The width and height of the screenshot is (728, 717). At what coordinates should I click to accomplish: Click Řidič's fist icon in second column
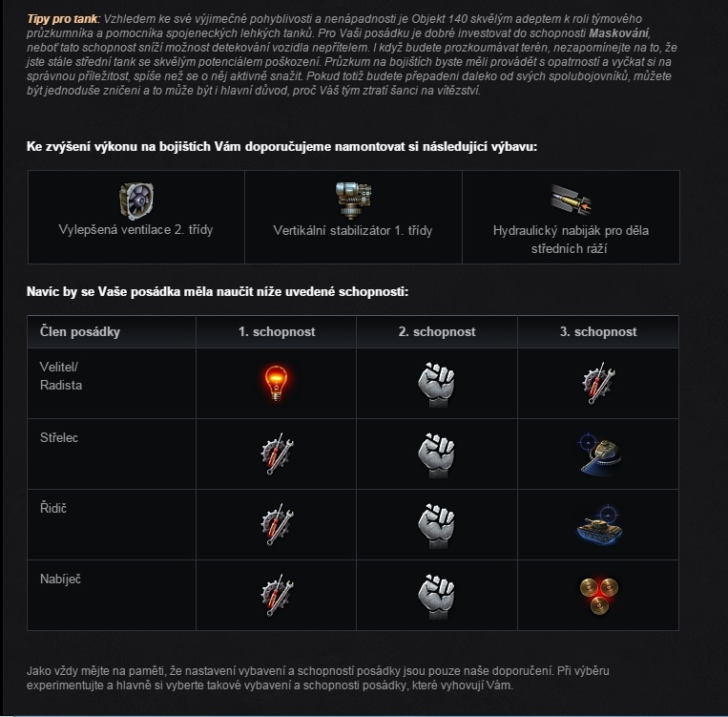436,526
